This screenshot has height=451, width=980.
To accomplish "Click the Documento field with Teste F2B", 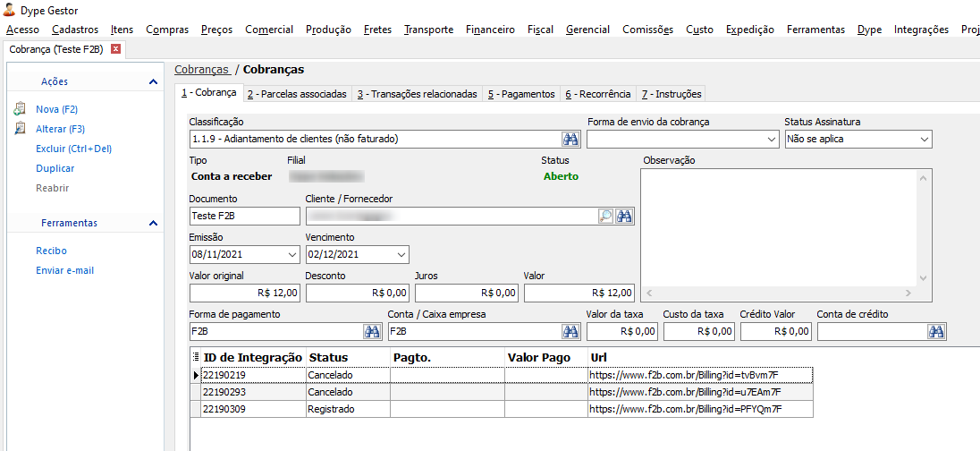I will click(244, 216).
